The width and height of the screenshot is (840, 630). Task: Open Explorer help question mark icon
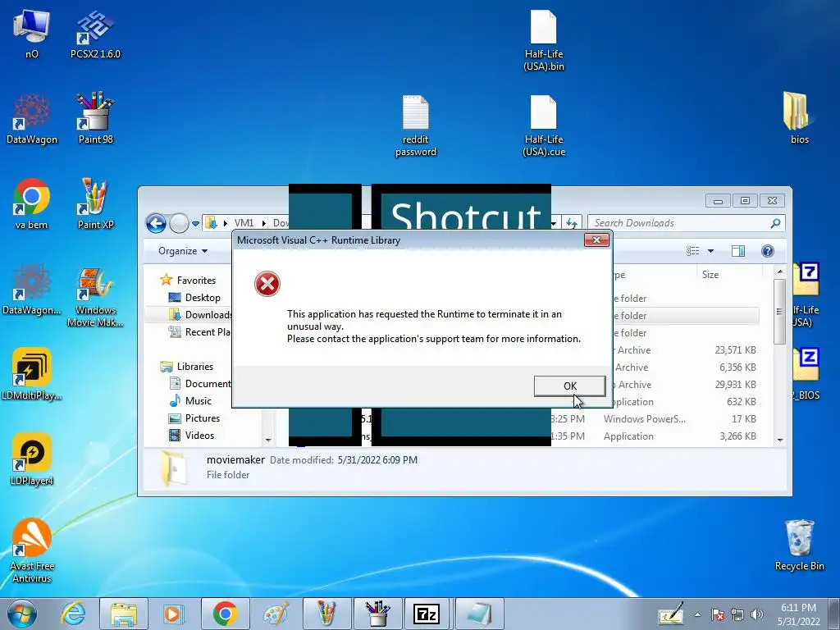[x=767, y=251]
